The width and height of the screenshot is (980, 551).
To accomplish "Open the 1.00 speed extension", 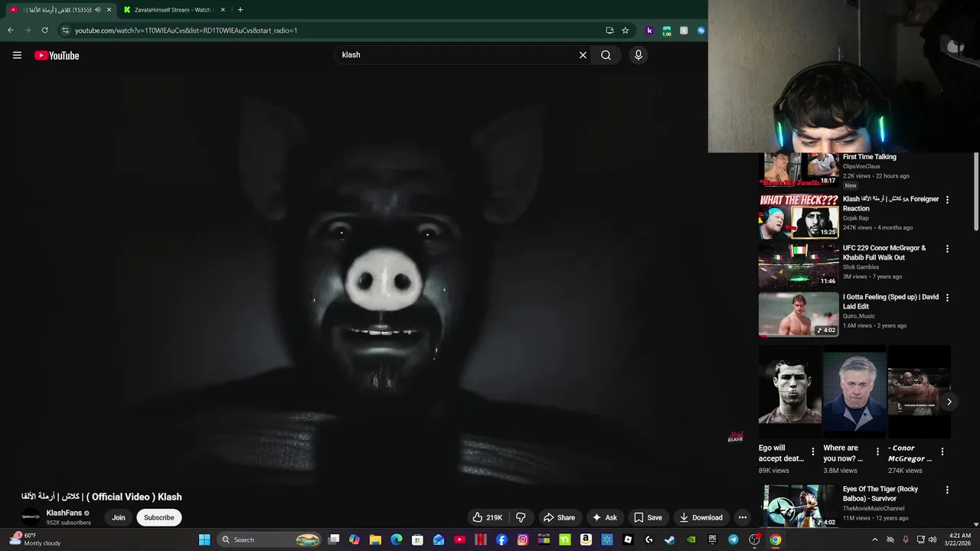I will [666, 31].
